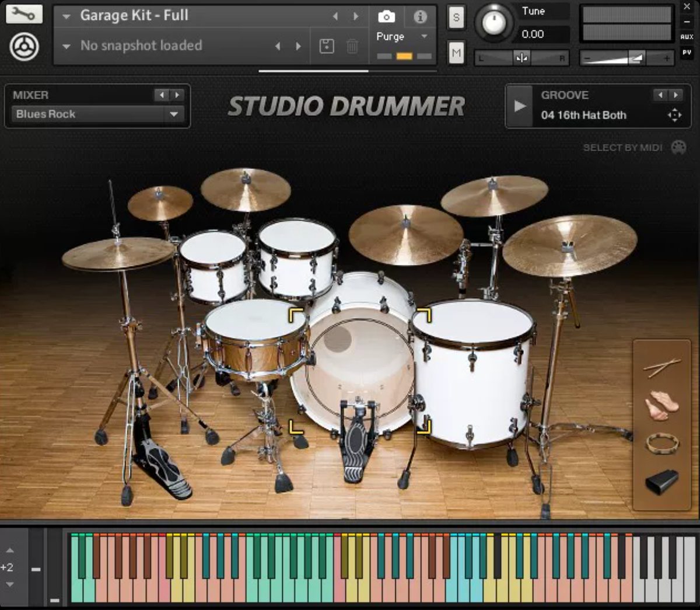The width and height of the screenshot is (700, 610).
Task: Click the GROOVE label
Action: coord(565,95)
